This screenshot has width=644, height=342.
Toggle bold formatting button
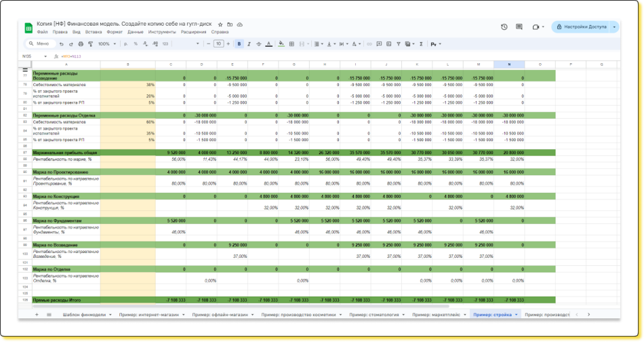coord(239,44)
